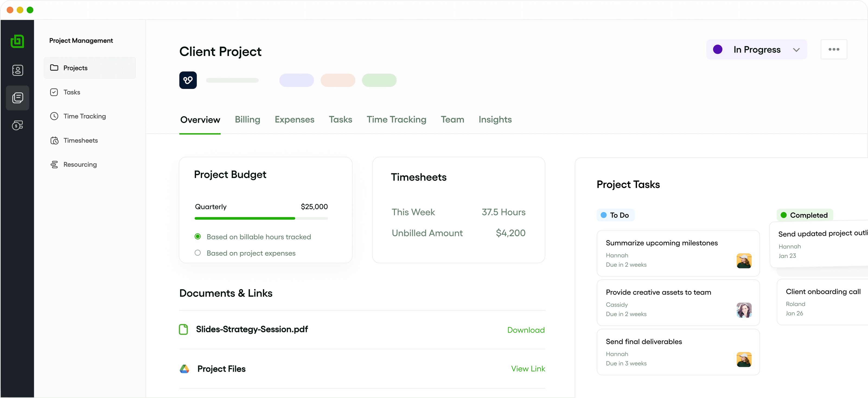Select Based on billable hours tracked option
Viewport: 868px width, 398px height.
click(x=198, y=236)
